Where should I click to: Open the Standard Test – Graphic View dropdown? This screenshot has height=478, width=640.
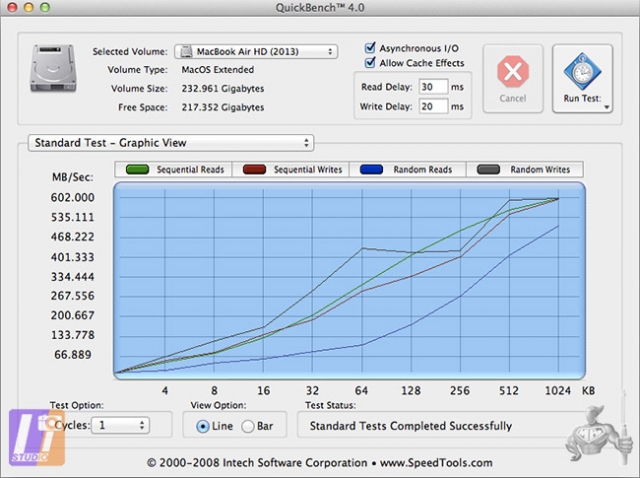pyautogui.click(x=171, y=143)
